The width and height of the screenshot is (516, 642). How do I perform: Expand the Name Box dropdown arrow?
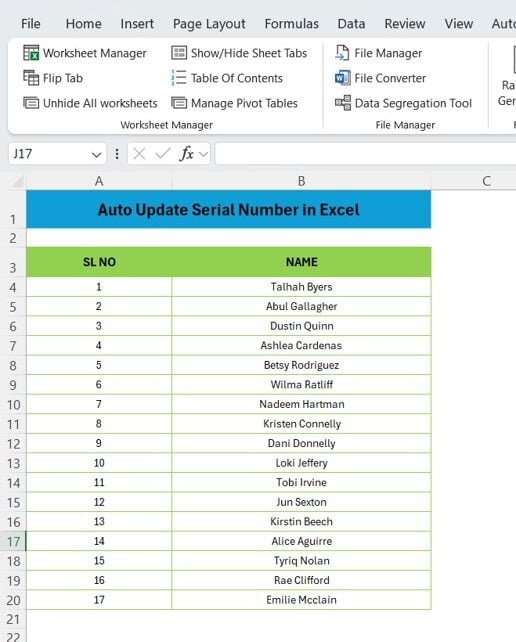96,154
